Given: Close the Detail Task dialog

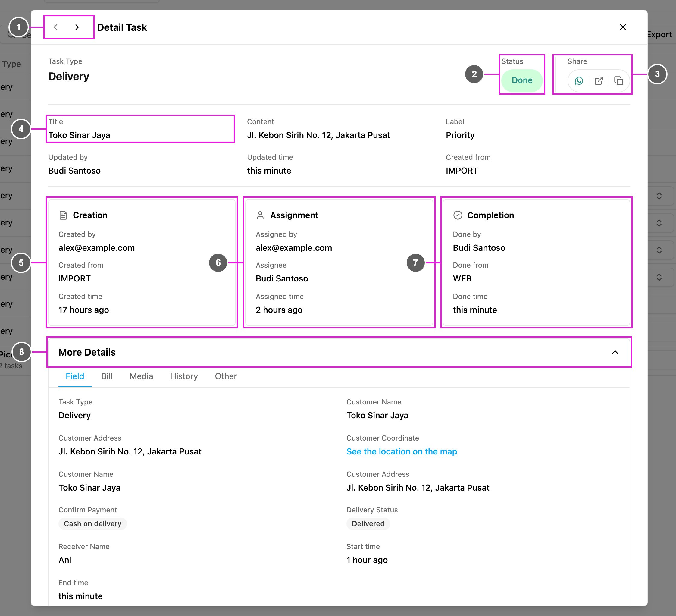Looking at the screenshot, I should pos(623,27).
